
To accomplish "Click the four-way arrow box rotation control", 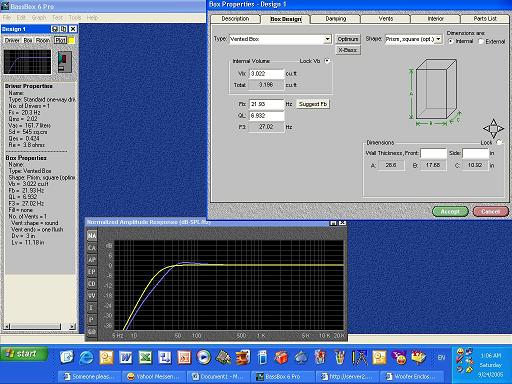I will pos(494,129).
